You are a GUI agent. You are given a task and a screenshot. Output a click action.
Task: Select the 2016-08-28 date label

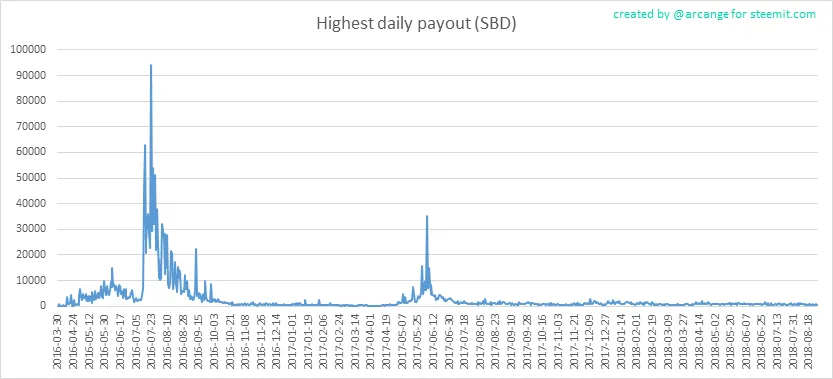tap(183, 341)
